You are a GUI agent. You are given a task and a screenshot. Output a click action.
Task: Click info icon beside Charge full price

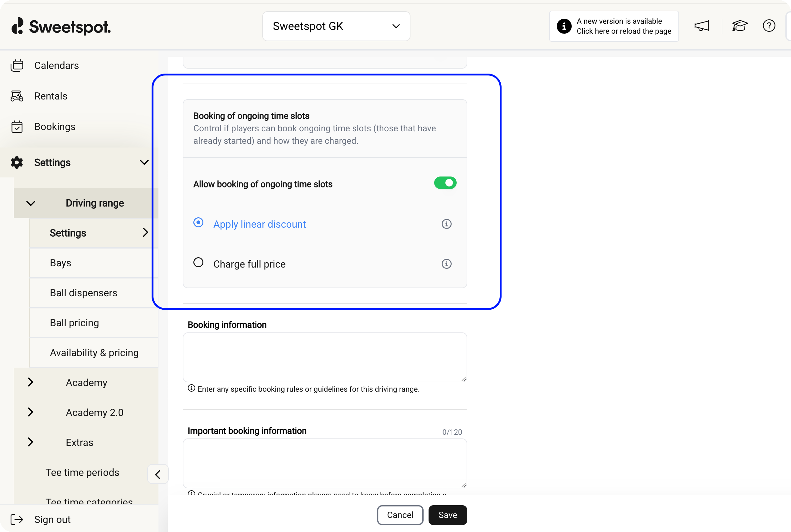tap(446, 264)
